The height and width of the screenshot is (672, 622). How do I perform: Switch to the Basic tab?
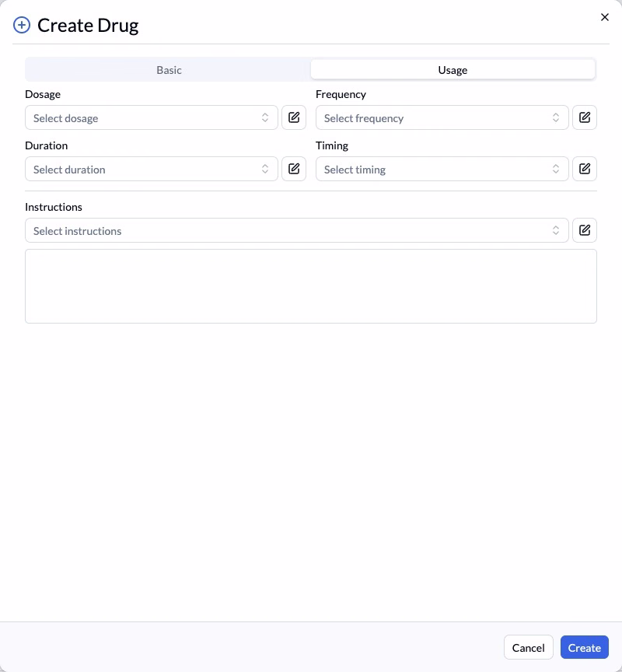click(x=169, y=70)
